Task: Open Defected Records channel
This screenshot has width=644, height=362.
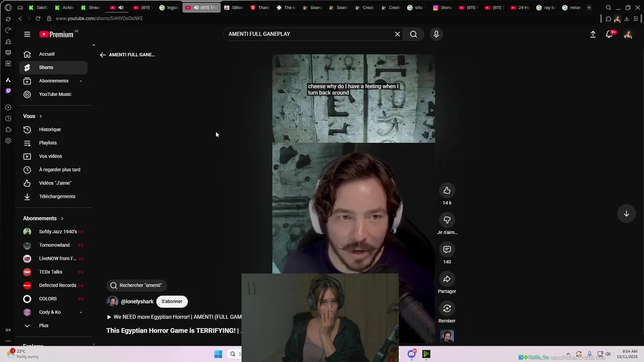Action: tap(53, 285)
